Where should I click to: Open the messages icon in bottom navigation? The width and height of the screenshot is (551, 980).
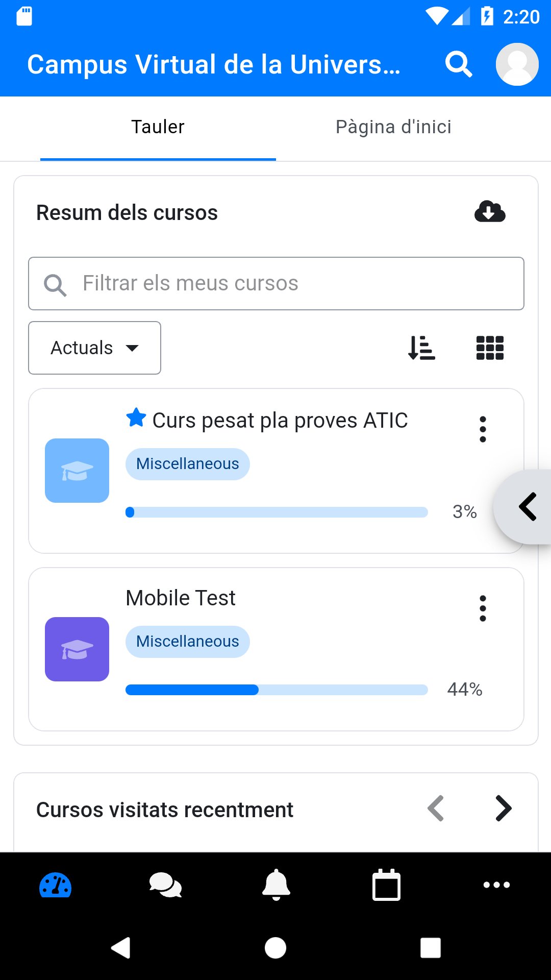point(165,886)
